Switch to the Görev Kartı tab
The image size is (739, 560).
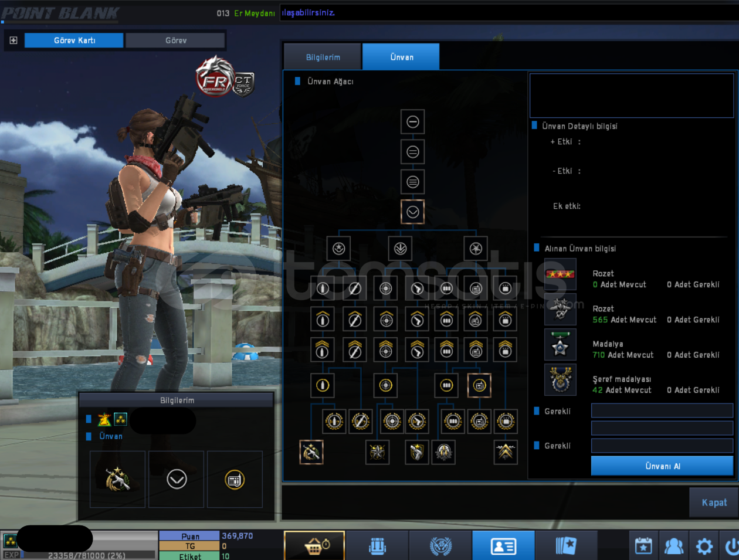[x=74, y=40]
